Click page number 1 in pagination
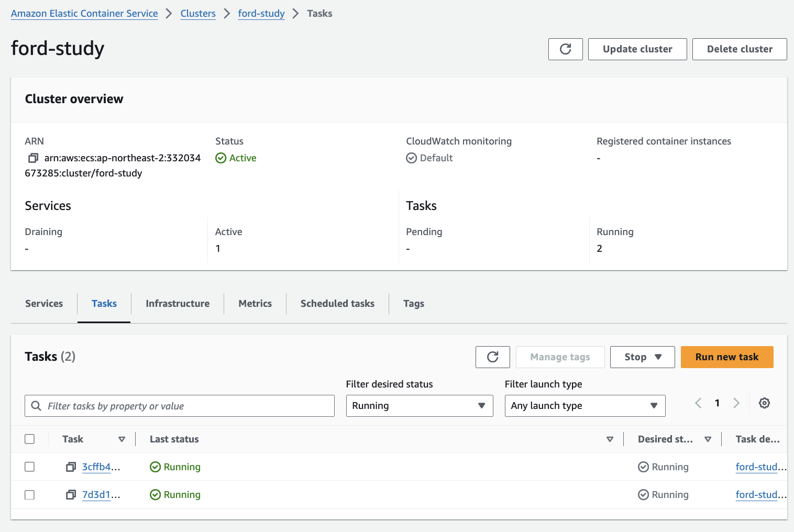Image resolution: width=794 pixels, height=532 pixels. pyautogui.click(x=717, y=403)
